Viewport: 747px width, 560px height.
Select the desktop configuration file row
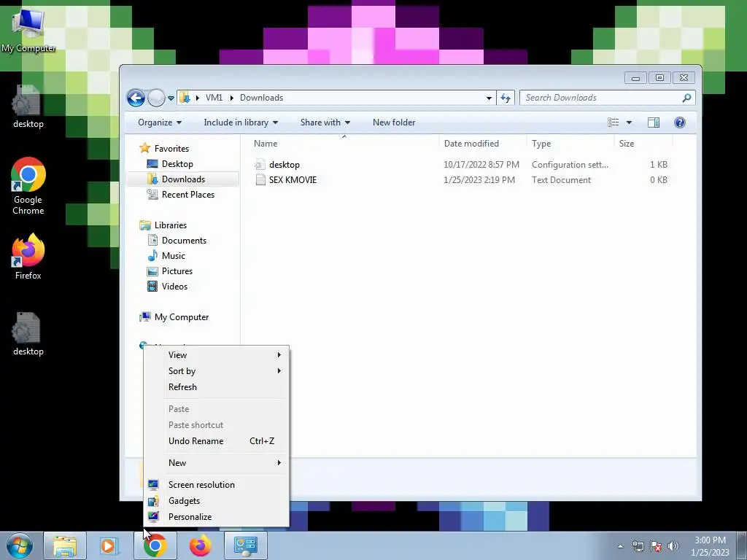point(460,165)
